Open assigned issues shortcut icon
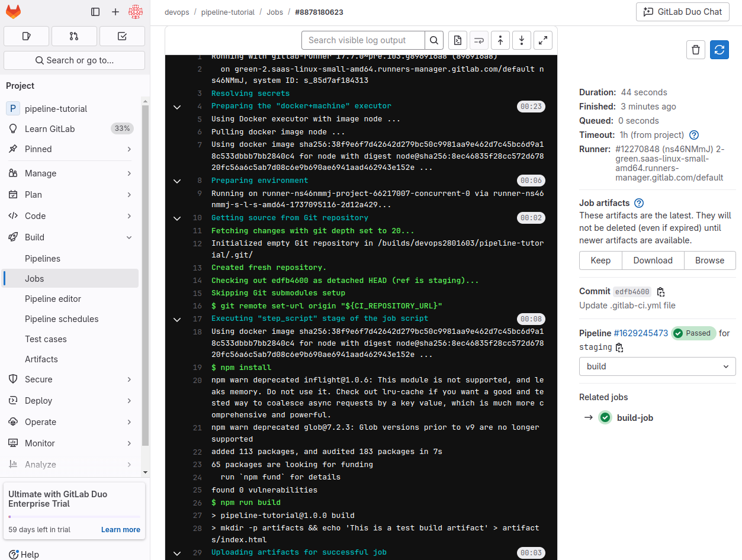 click(26, 36)
